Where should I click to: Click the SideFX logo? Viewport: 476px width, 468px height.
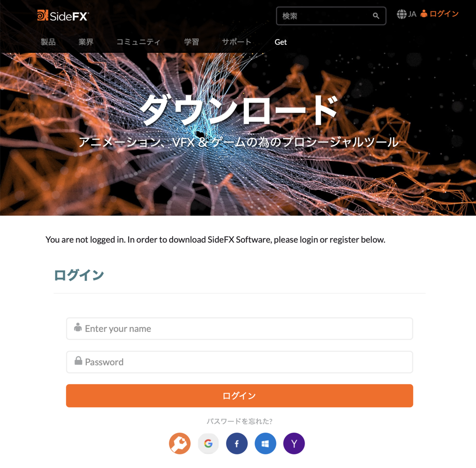pyautogui.click(x=63, y=15)
